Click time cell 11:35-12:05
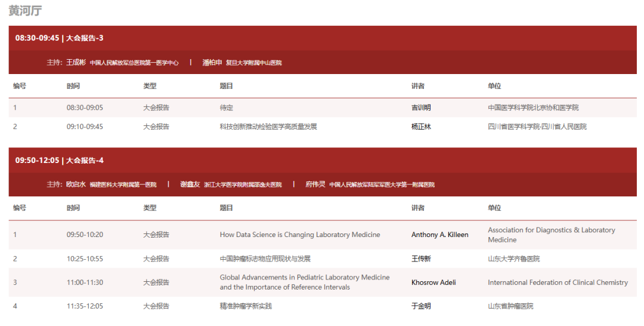 (85, 306)
